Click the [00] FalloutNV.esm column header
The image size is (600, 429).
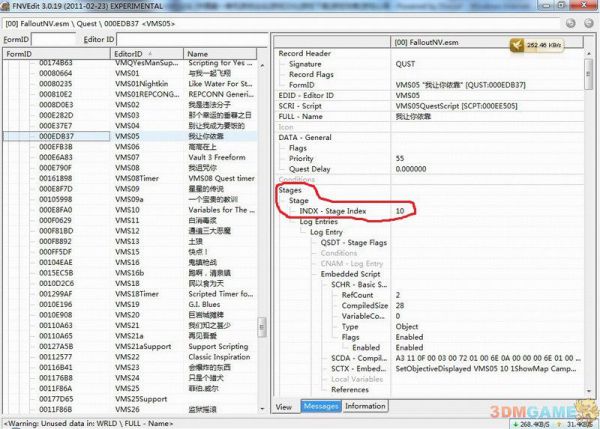point(487,42)
